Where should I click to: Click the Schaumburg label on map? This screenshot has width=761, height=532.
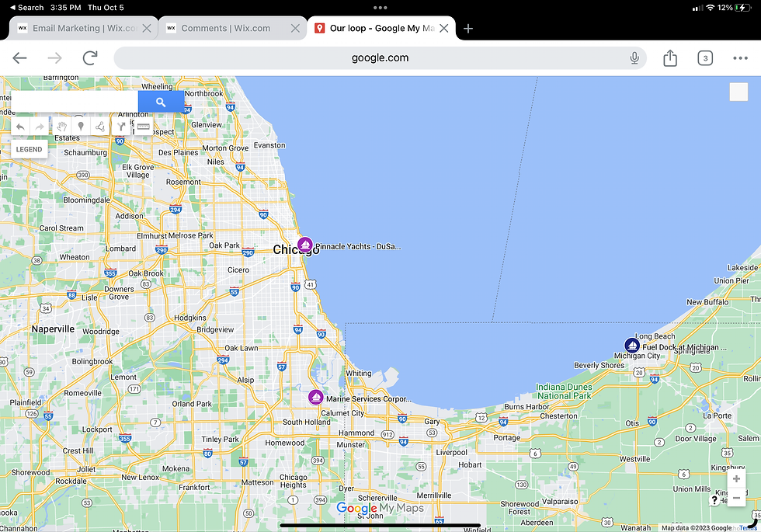point(85,152)
